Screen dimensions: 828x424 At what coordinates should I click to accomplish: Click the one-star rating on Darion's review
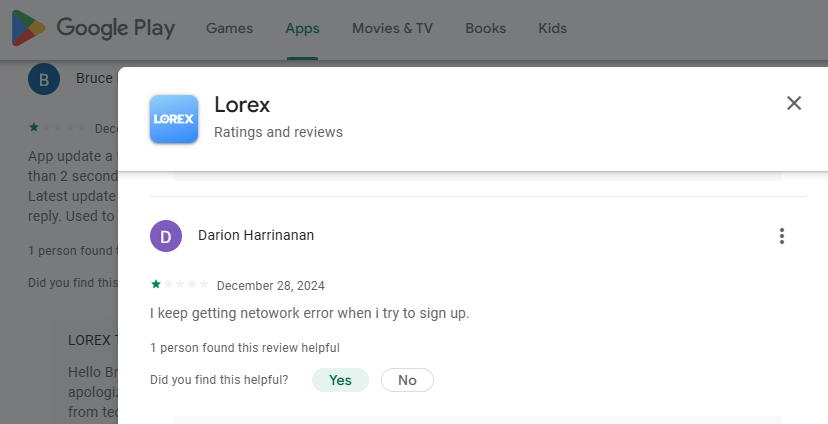tap(180, 285)
